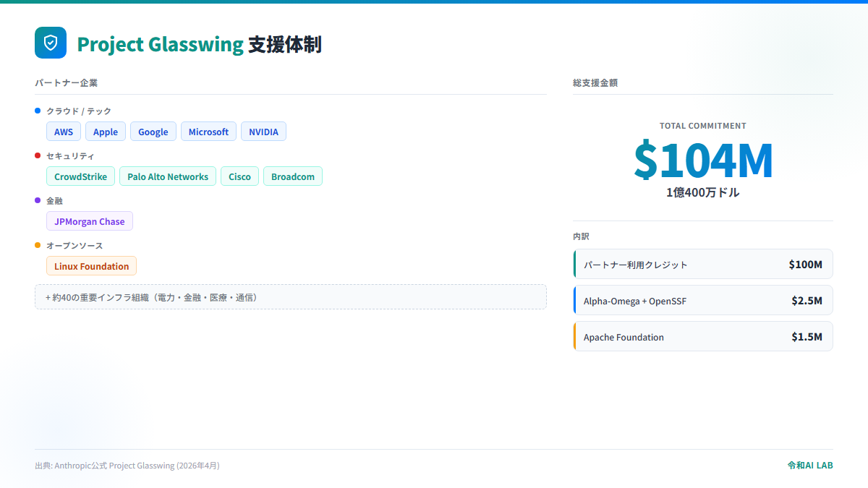This screenshot has height=488, width=868.
Task: Click the 出典 Anthropic公式 source footer text
Action: (x=127, y=466)
